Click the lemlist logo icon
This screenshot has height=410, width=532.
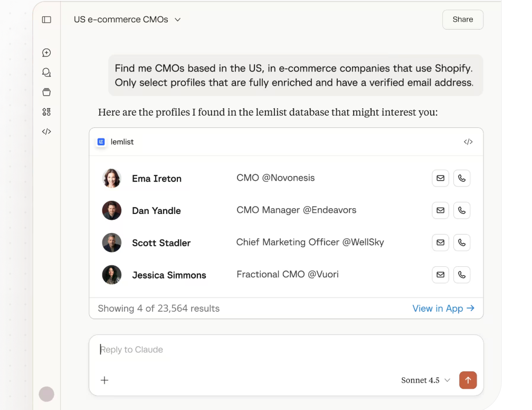(x=101, y=142)
